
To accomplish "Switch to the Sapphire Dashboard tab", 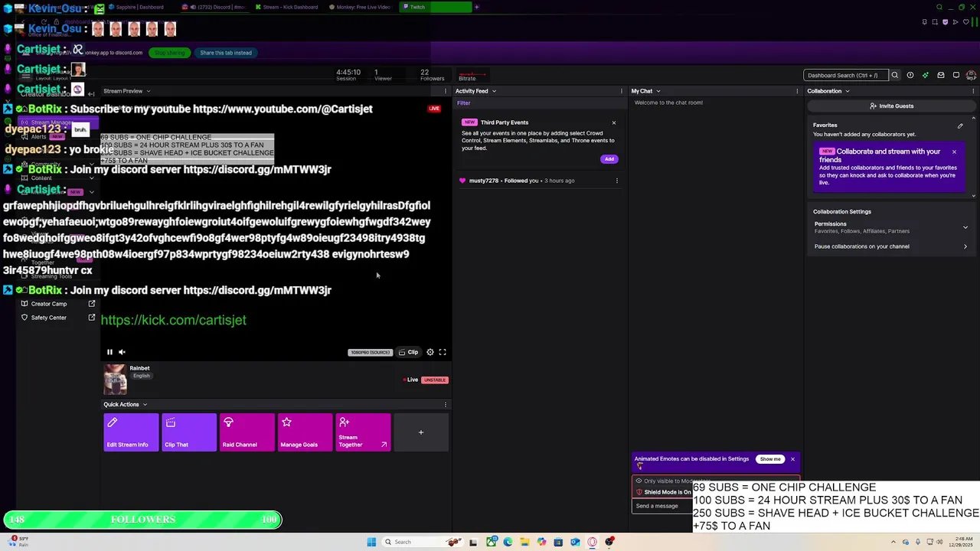I will pos(140,7).
